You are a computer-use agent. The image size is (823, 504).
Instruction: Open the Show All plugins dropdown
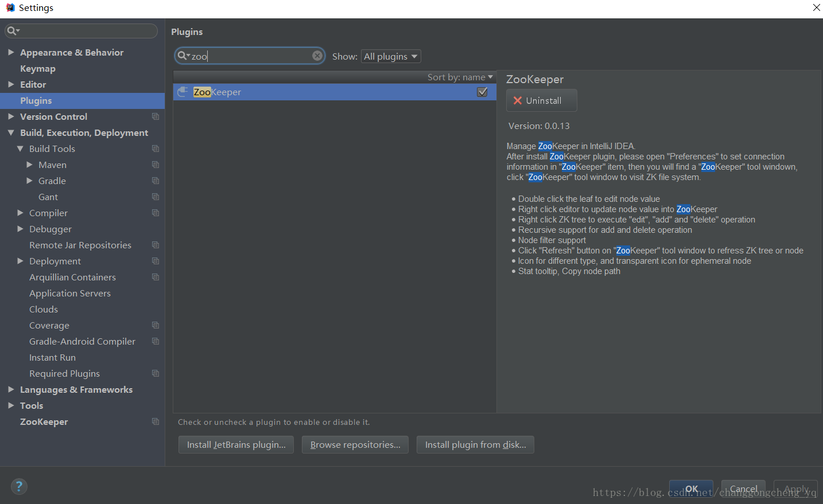pyautogui.click(x=391, y=56)
